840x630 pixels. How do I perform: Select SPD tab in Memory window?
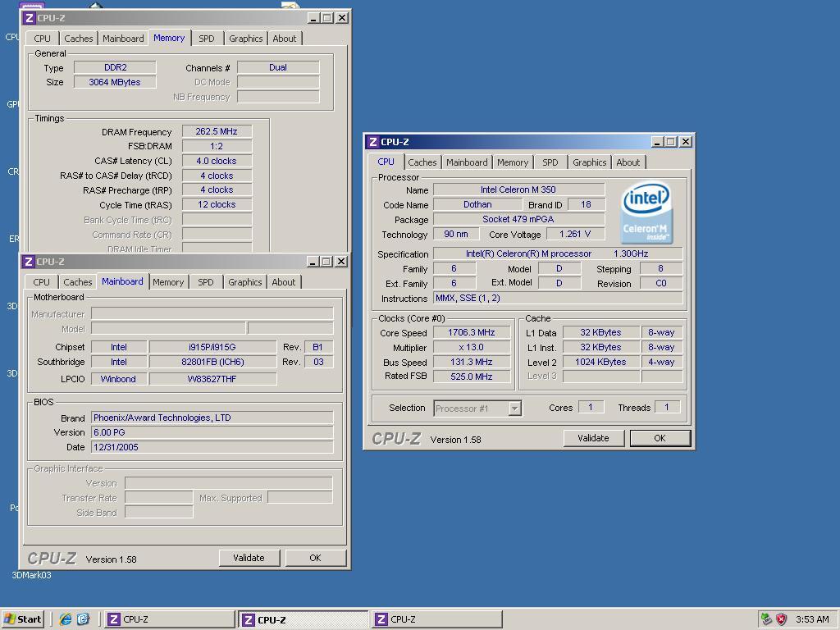pyautogui.click(x=206, y=39)
